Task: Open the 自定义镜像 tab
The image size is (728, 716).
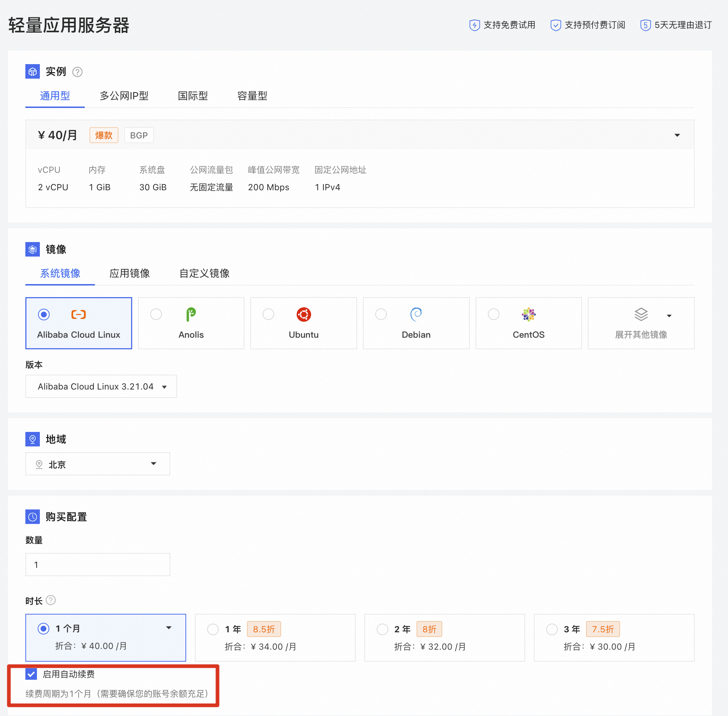Action: click(205, 273)
